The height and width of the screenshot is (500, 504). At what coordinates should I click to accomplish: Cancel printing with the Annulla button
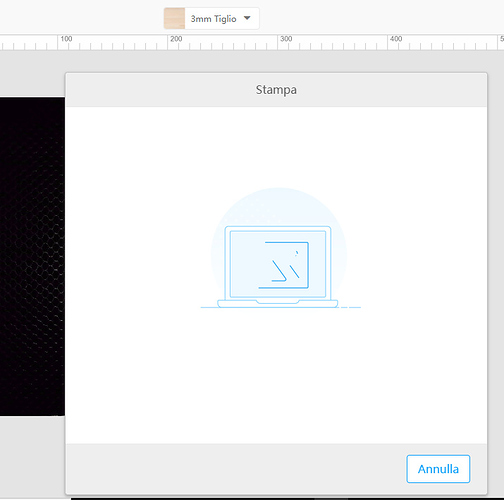[x=438, y=469]
